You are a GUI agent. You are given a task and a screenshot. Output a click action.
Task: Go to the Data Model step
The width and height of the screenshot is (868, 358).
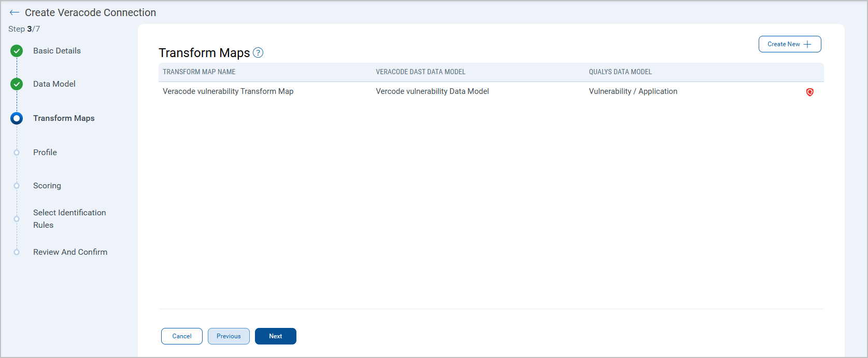(x=54, y=84)
